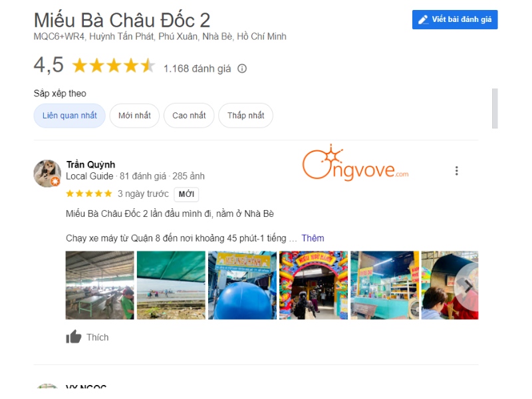Open the seaside photo under the green tarp
The width and height of the screenshot is (532, 399).
click(171, 285)
